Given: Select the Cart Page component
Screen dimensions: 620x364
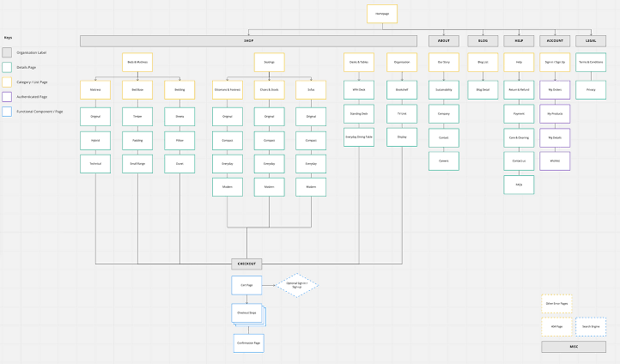Looking at the screenshot, I should click(x=246, y=285).
